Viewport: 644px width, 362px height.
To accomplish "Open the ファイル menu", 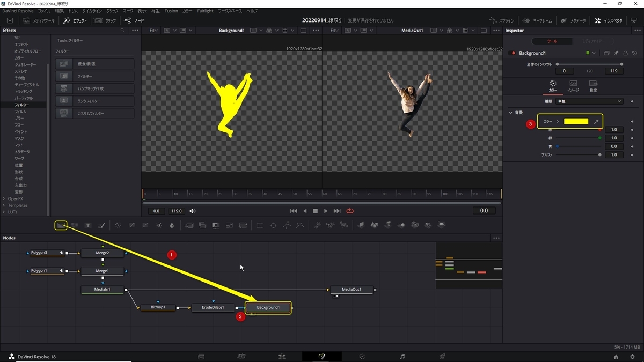I will (44, 11).
